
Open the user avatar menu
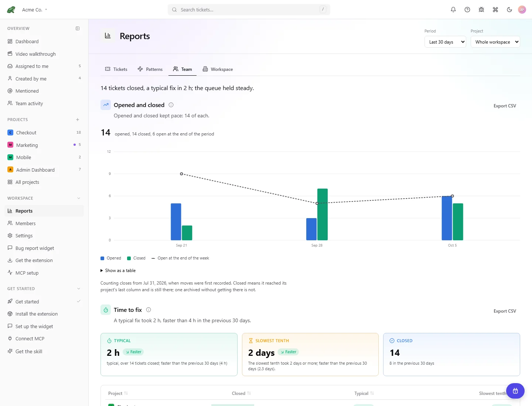522,10
